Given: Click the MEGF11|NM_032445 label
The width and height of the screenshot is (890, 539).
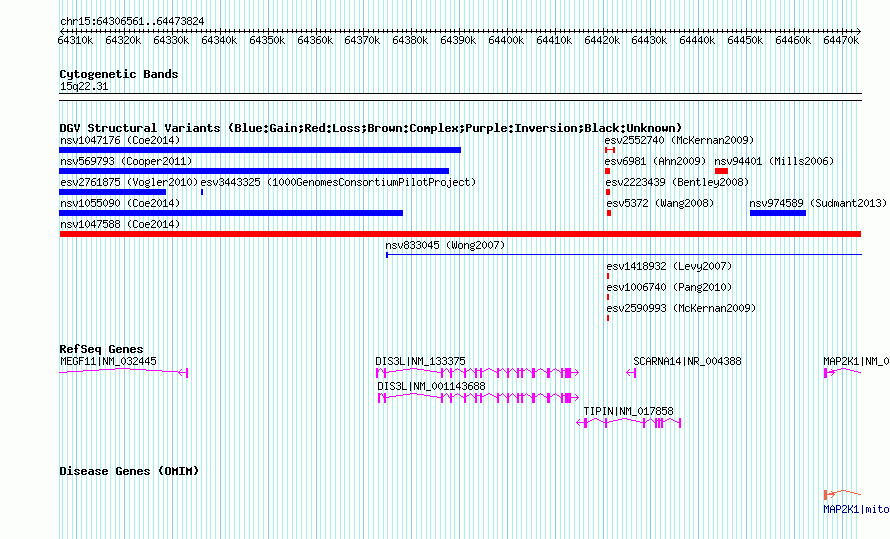Looking at the screenshot, I should pos(108,361).
